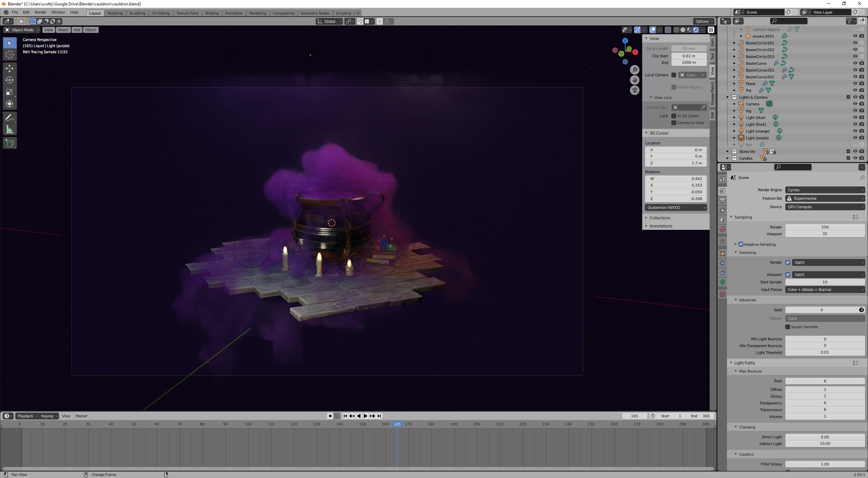Activate the Transform tool
Image resolution: width=868 pixels, height=478 pixels.
9,104
